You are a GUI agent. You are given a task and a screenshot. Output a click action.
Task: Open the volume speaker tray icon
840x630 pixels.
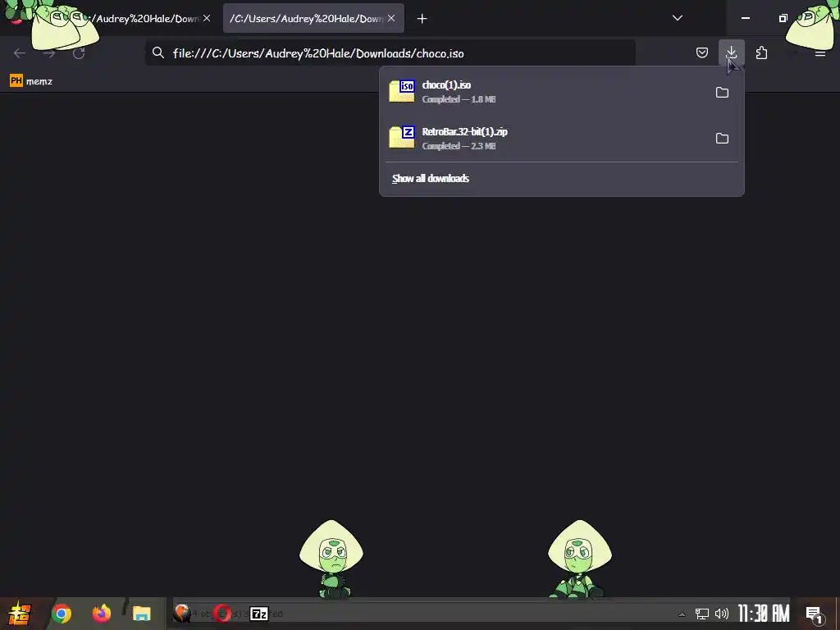[722, 614]
